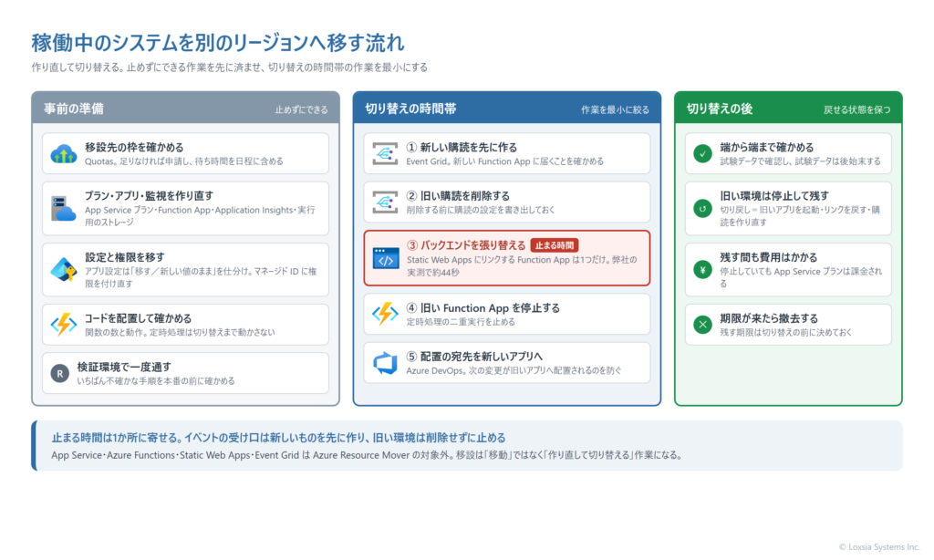This screenshot has width=934, height=560.
Task: Click the step title ① 新しい購読を先に作る
Action: click(462, 147)
